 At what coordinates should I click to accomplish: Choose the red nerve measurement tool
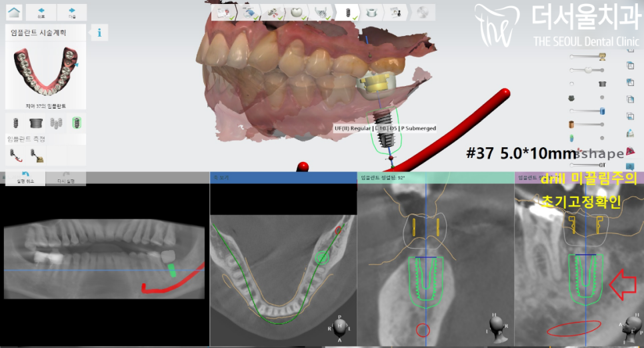[x=16, y=156]
